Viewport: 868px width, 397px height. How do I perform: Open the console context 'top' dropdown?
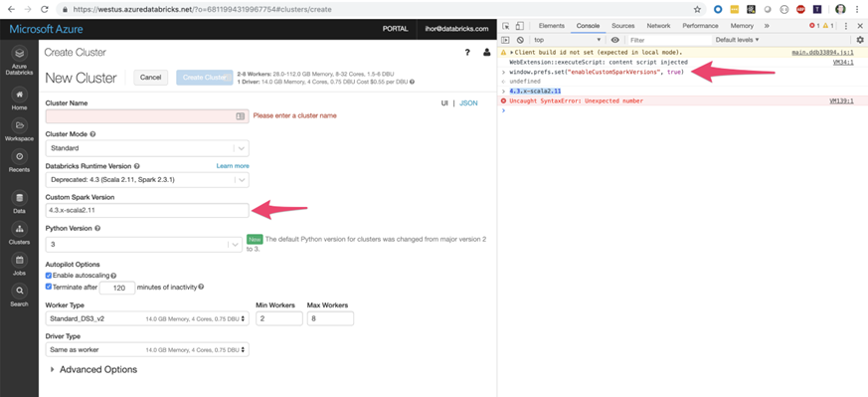[567, 40]
